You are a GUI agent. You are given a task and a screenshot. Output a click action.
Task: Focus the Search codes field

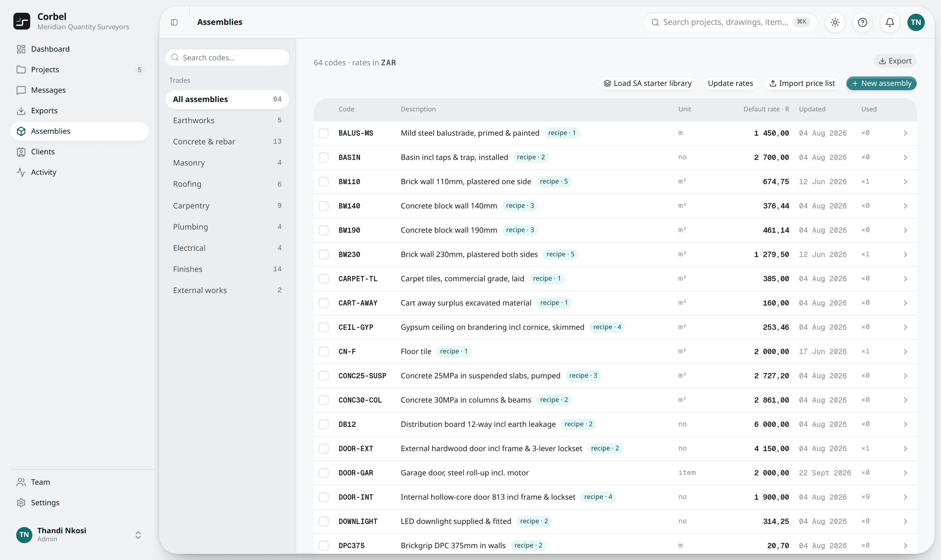[227, 58]
